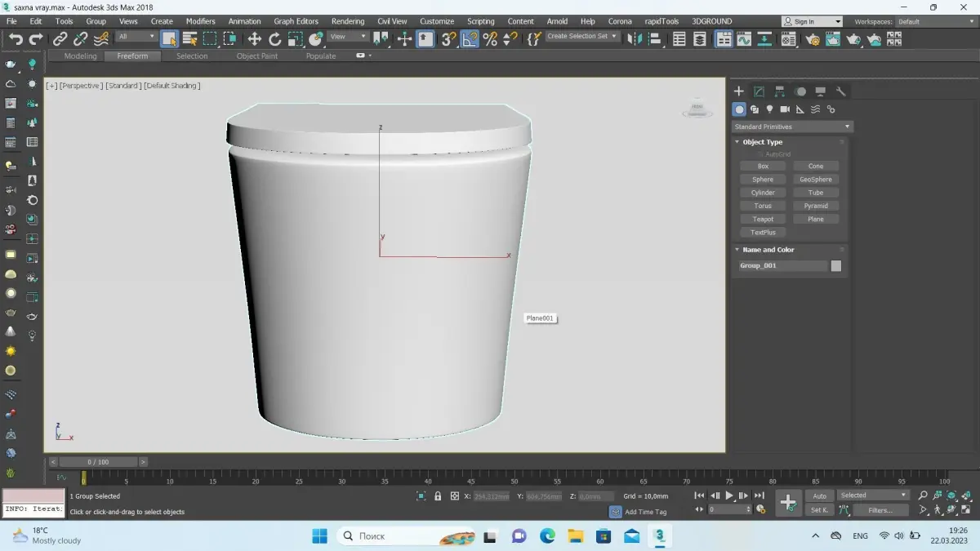Toggle the Selection Lock padlock
980x551 pixels.
click(438, 496)
